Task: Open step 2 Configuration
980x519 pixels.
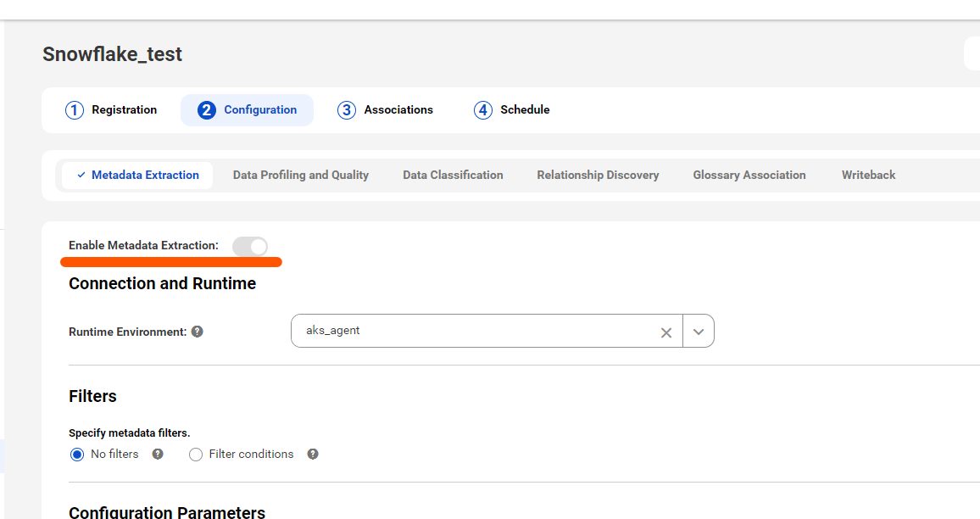Action: tap(248, 110)
